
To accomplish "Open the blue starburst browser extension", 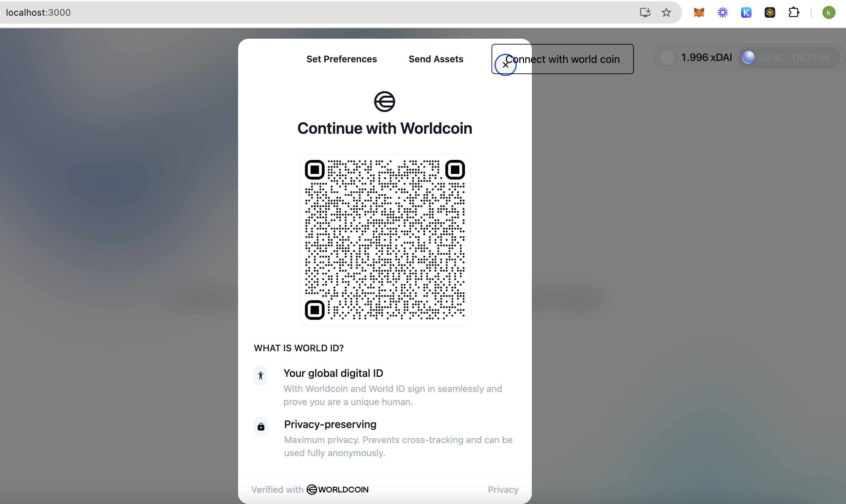I will click(x=722, y=12).
